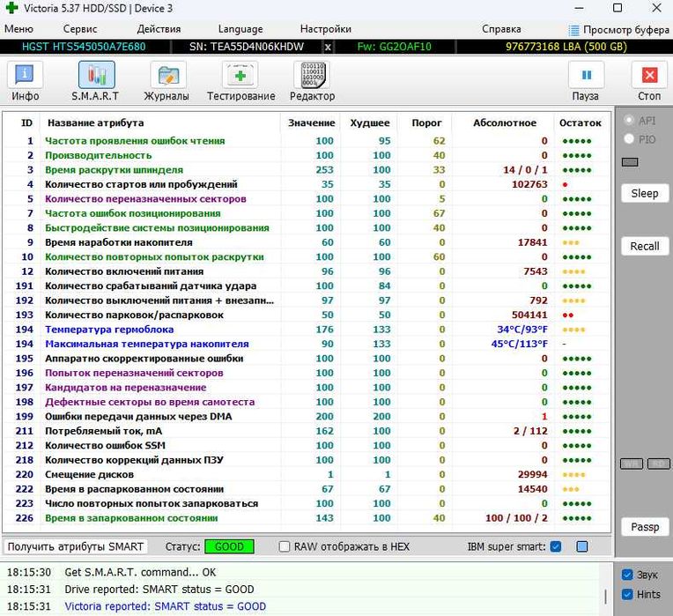
Task: Click the Пауза pause icon
Action: click(x=587, y=75)
